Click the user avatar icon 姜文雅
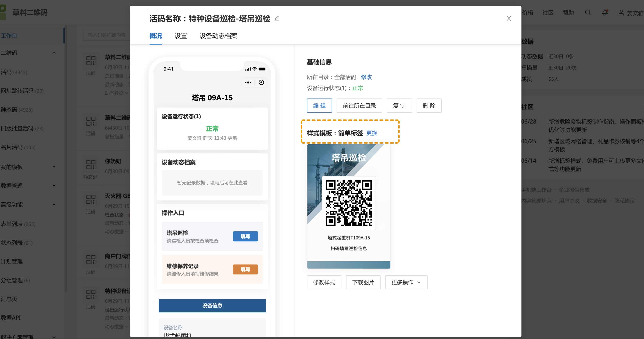 click(621, 13)
